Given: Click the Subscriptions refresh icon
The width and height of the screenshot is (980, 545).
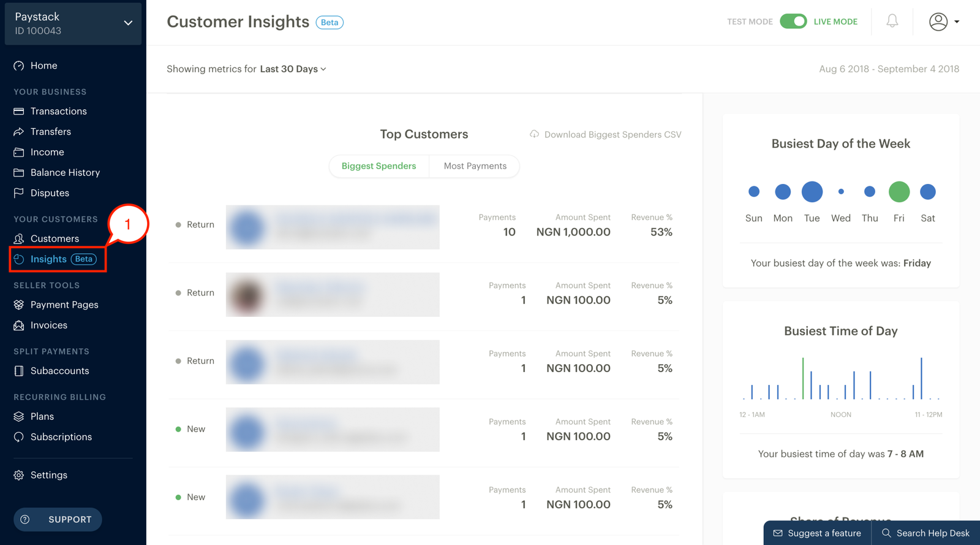Looking at the screenshot, I should (x=19, y=437).
